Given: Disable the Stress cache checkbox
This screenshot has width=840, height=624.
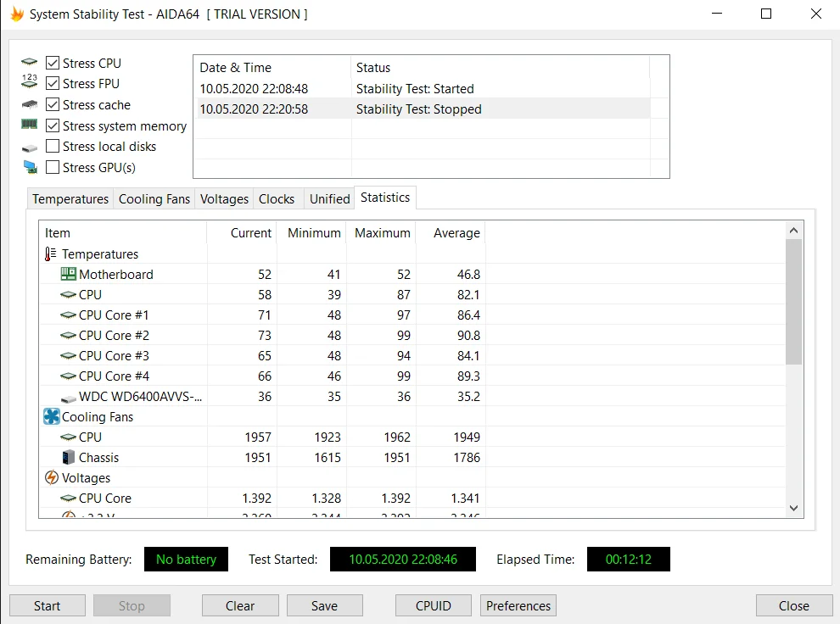Looking at the screenshot, I should click(53, 104).
